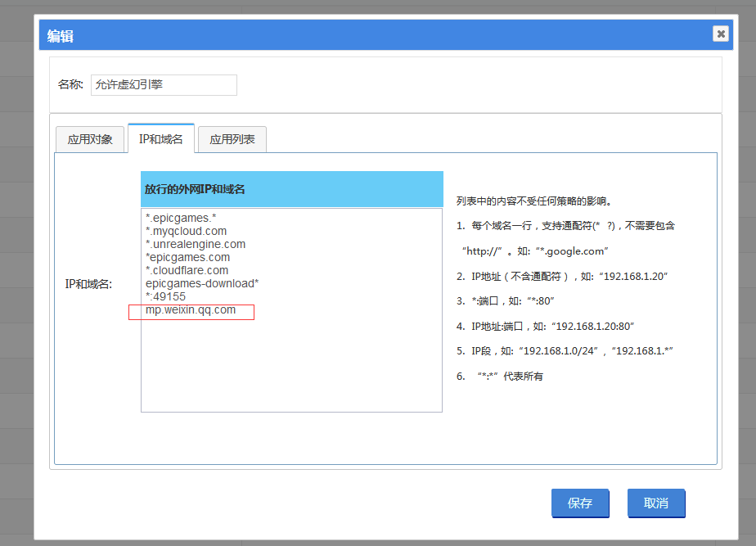
Task: Open the 应用列表 tab
Action: [x=232, y=139]
